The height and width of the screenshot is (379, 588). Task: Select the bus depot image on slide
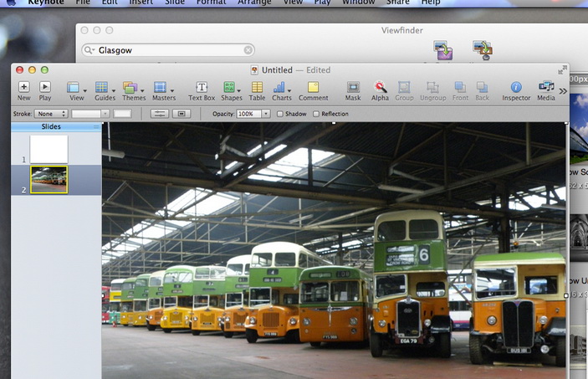(334, 250)
